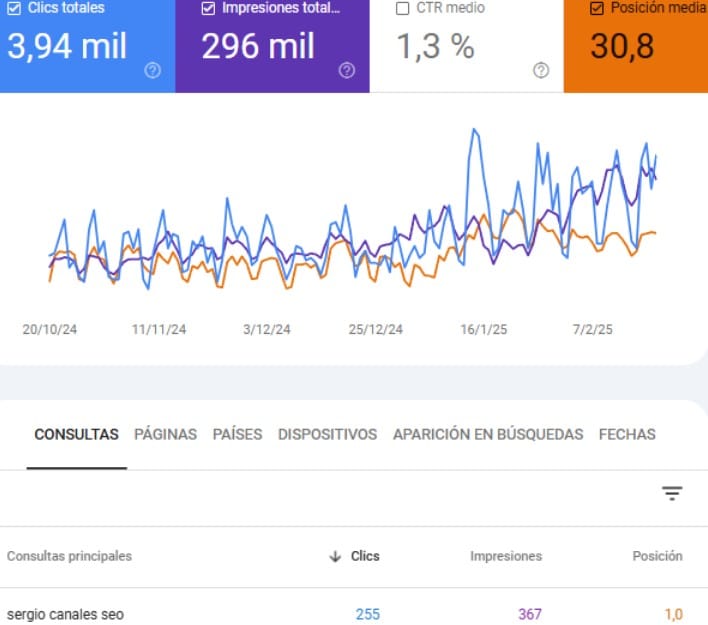Click the Consultas principales column header
708x625 pixels.
[x=69, y=556]
